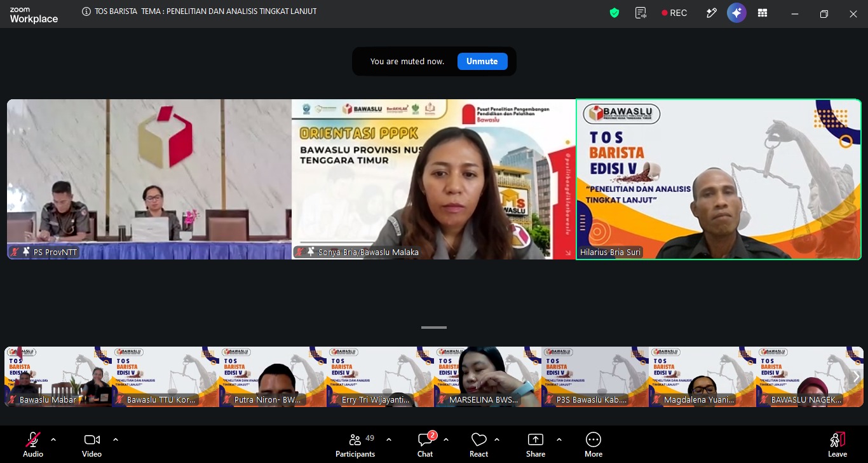This screenshot has height=463, width=868.
Task: Click the pin icon on Sonya Bria tile
Action: pos(311,252)
